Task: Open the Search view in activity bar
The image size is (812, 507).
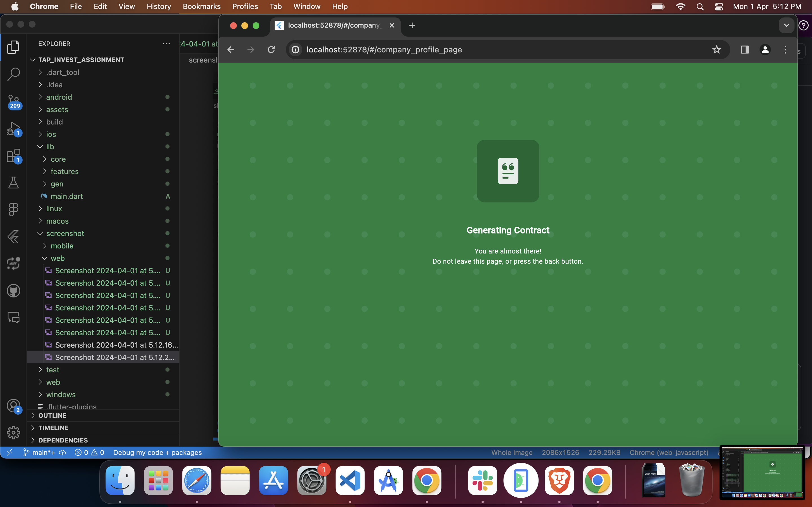Action: point(14,74)
